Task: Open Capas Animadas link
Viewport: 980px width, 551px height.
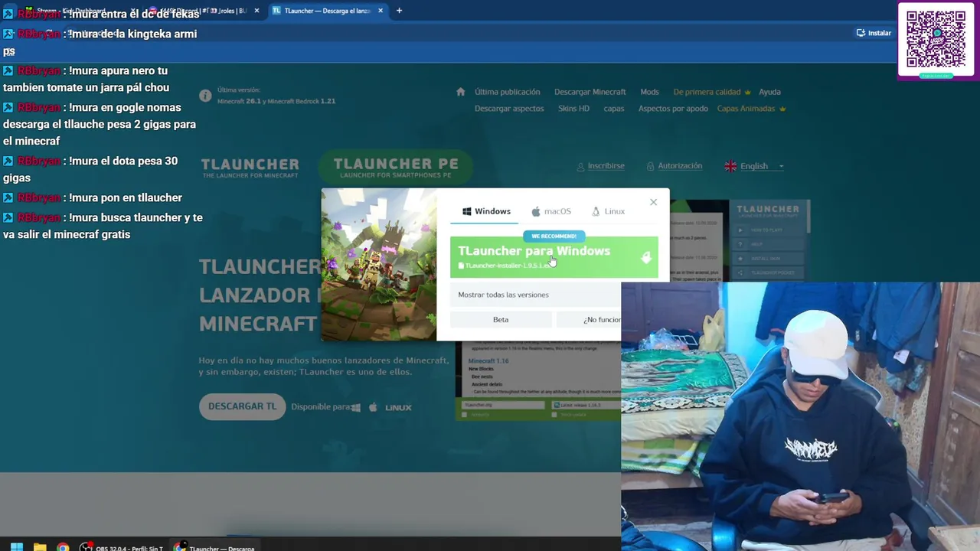Action: (751, 109)
